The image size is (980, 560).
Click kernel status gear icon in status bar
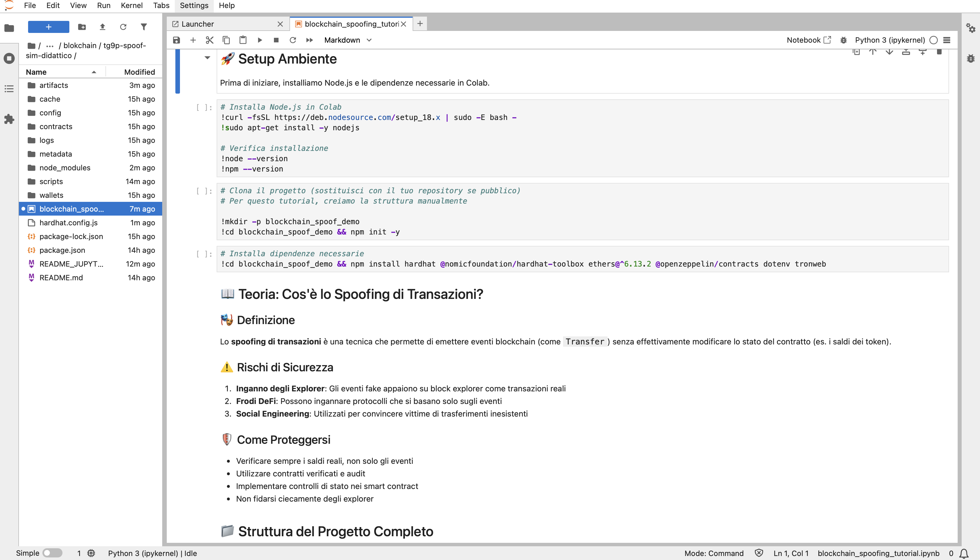(91, 553)
